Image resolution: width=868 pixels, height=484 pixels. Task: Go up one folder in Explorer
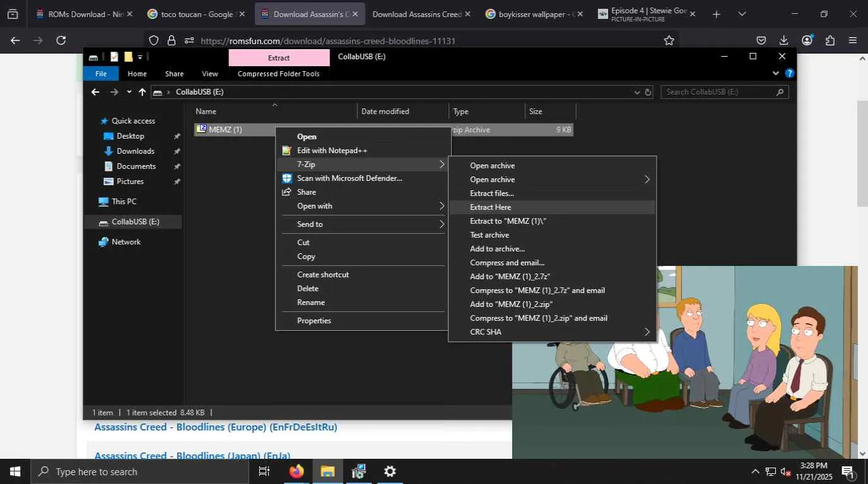(143, 92)
